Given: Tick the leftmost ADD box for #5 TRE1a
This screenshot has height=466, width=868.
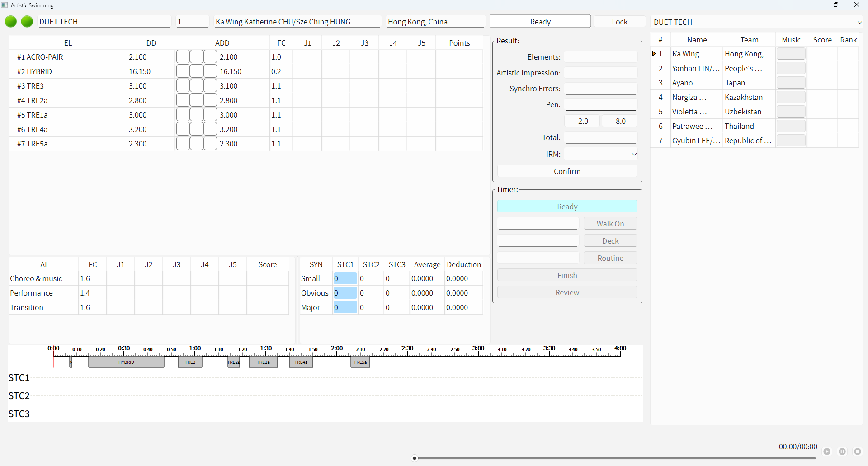Looking at the screenshot, I should pyautogui.click(x=183, y=115).
